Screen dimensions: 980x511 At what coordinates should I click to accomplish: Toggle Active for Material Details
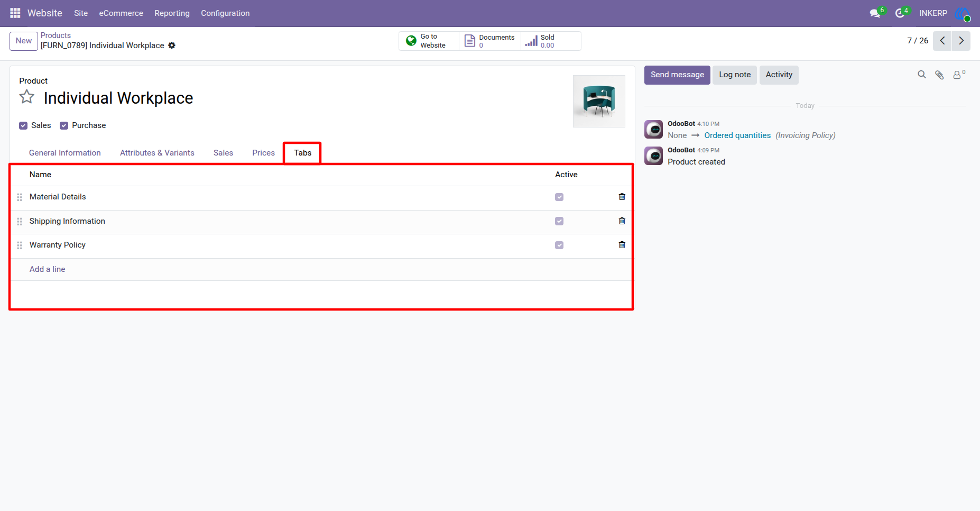click(559, 197)
